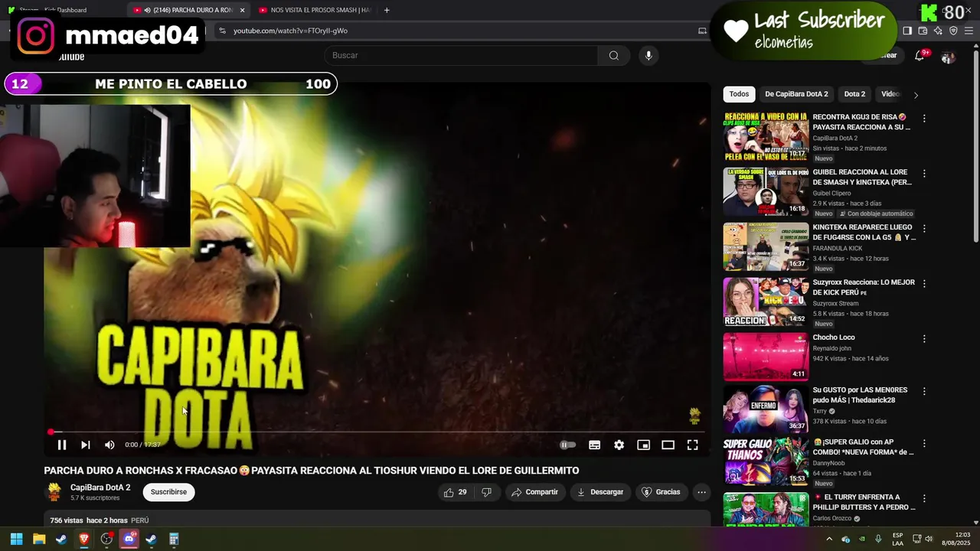The height and width of the screenshot is (551, 980).
Task: View site information icon in address bar
Action: (222, 31)
